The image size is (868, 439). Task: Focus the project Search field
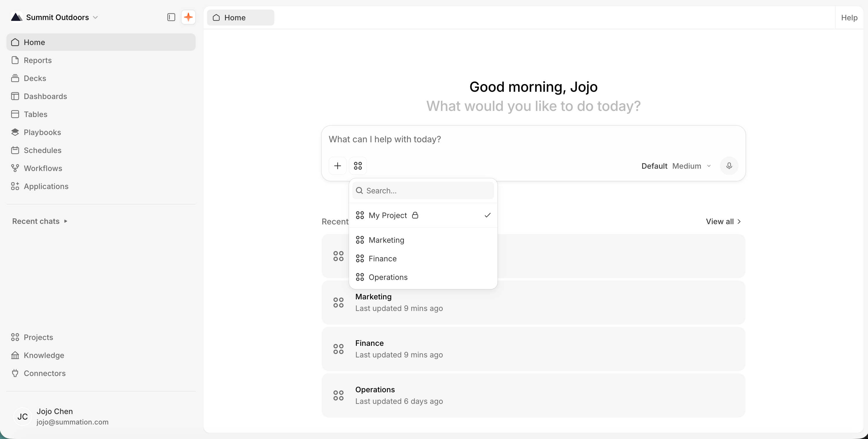[x=423, y=191]
